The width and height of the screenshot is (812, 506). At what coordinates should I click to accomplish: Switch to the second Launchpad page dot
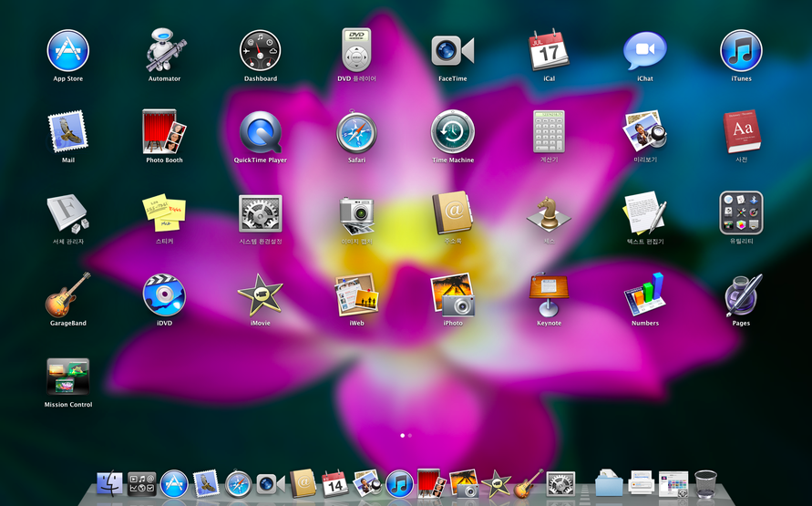click(x=410, y=436)
